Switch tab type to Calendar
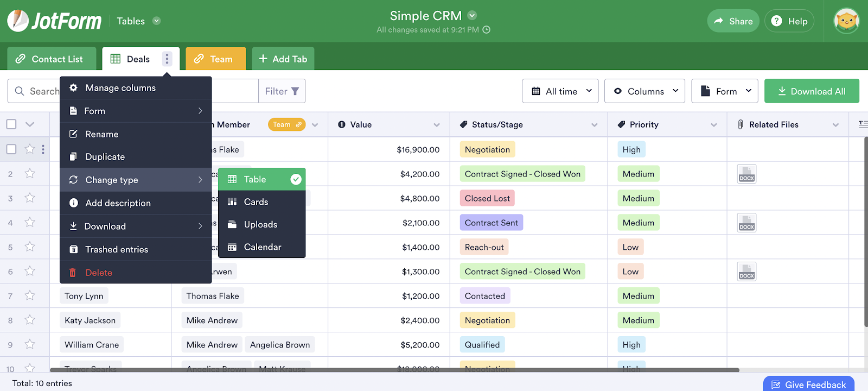The image size is (868, 391). 262,247
